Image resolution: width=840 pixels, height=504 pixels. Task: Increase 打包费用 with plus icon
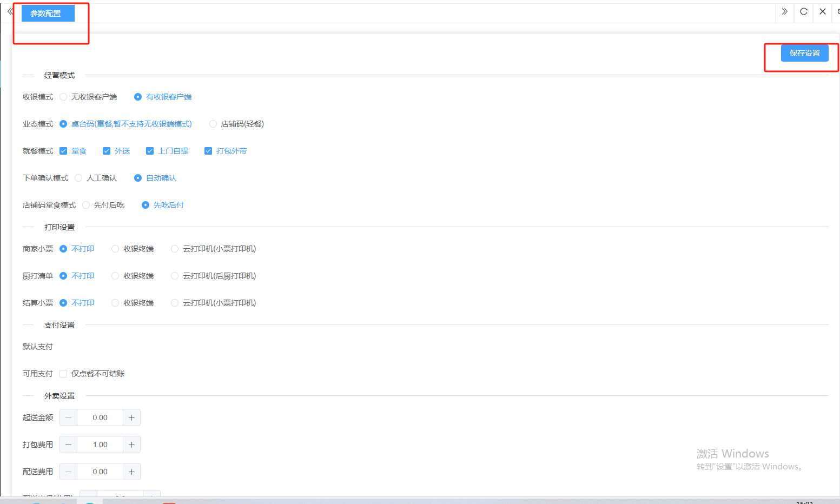click(131, 445)
